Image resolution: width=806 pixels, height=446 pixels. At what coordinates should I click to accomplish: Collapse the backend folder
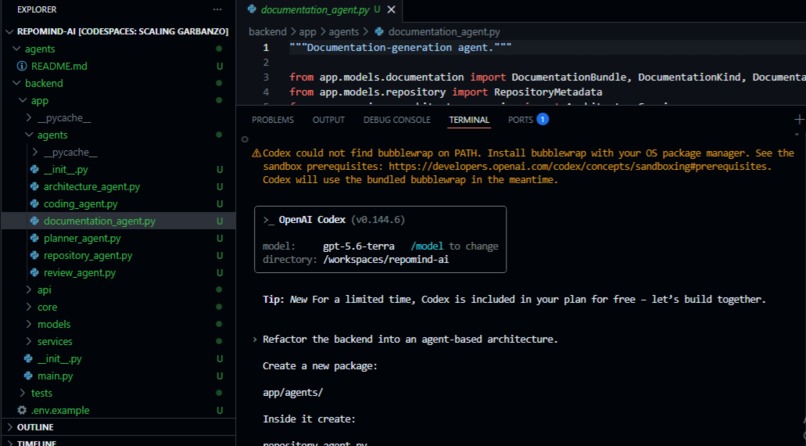(x=16, y=83)
